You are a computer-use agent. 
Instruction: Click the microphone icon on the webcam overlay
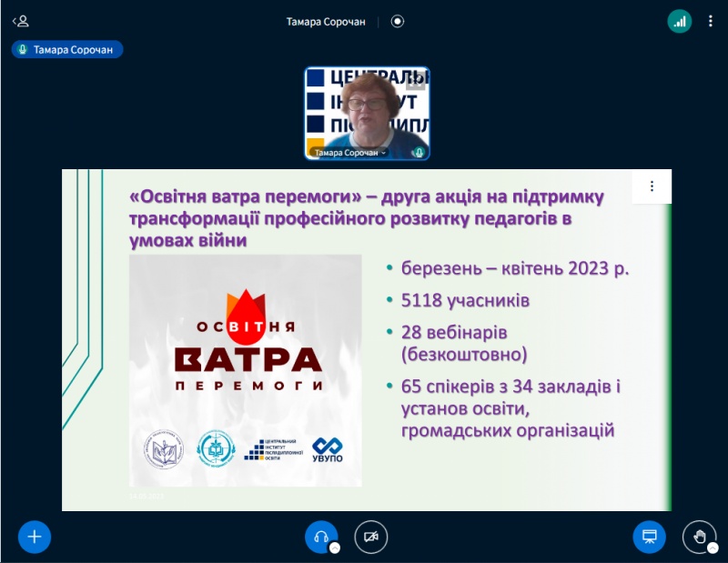pyautogui.click(x=420, y=153)
